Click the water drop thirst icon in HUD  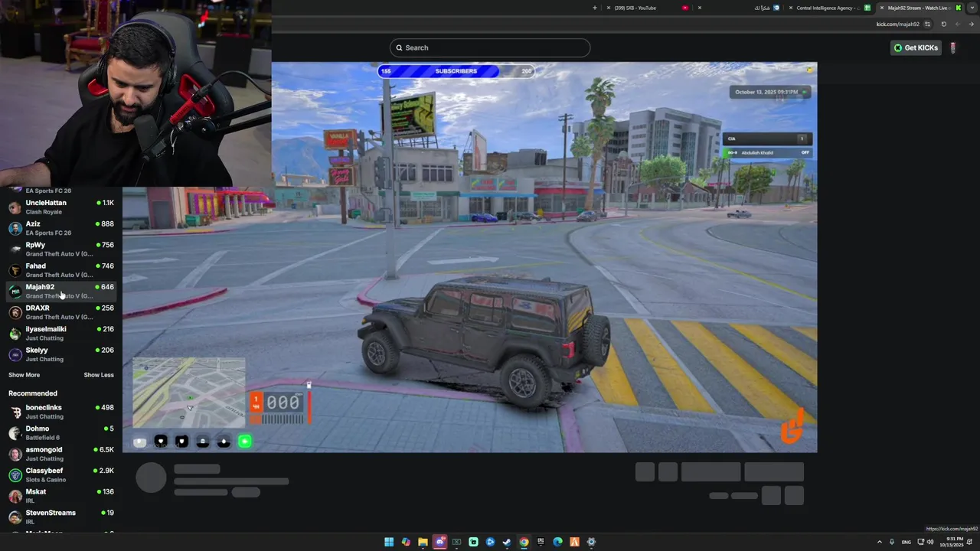coord(224,442)
